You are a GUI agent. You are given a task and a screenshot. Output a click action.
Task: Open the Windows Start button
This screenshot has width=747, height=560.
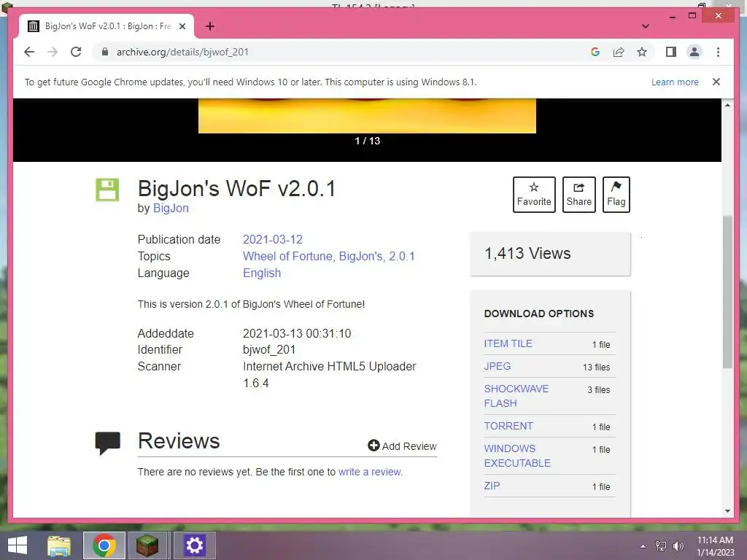point(18,545)
